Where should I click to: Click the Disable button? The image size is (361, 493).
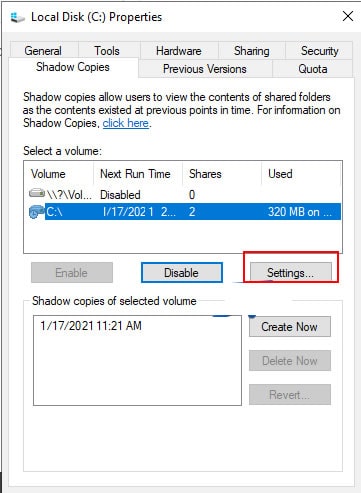point(182,273)
